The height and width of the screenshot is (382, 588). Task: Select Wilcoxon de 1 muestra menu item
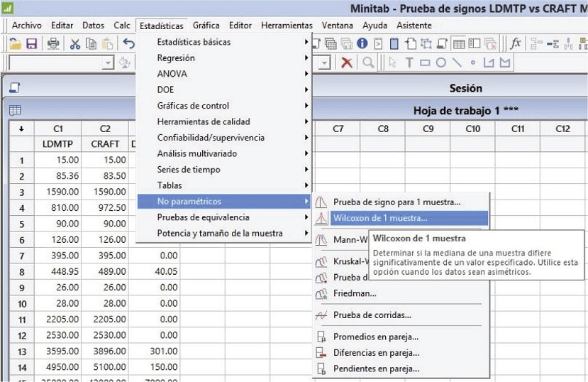coord(380,218)
